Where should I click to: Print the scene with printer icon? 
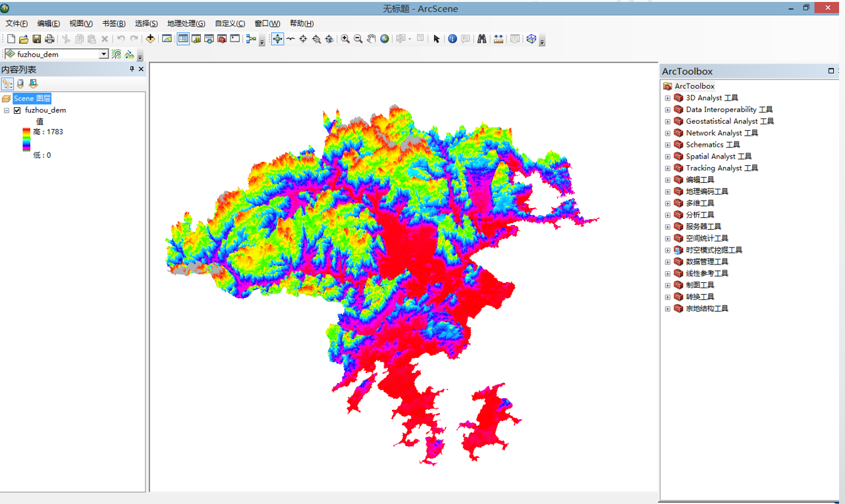49,39
